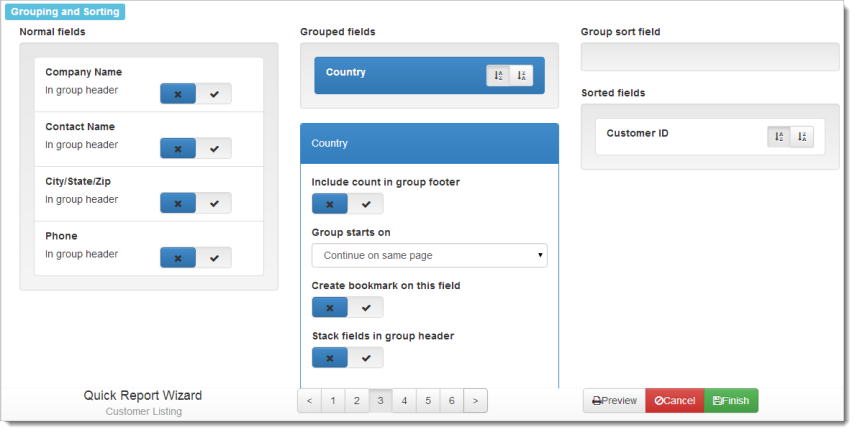Enable Include count in group footer
The height and width of the screenshot is (432, 855).
tap(366, 205)
